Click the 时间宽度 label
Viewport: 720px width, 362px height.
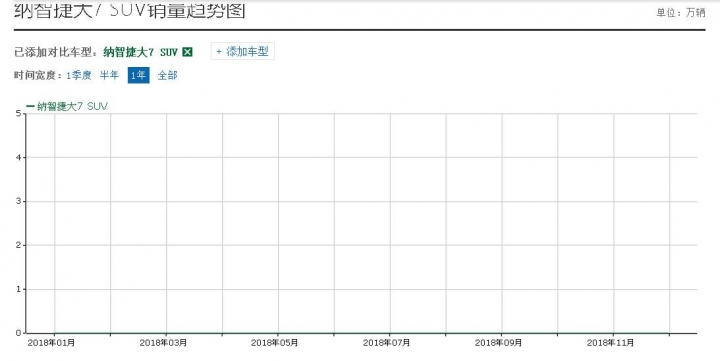click(38, 75)
